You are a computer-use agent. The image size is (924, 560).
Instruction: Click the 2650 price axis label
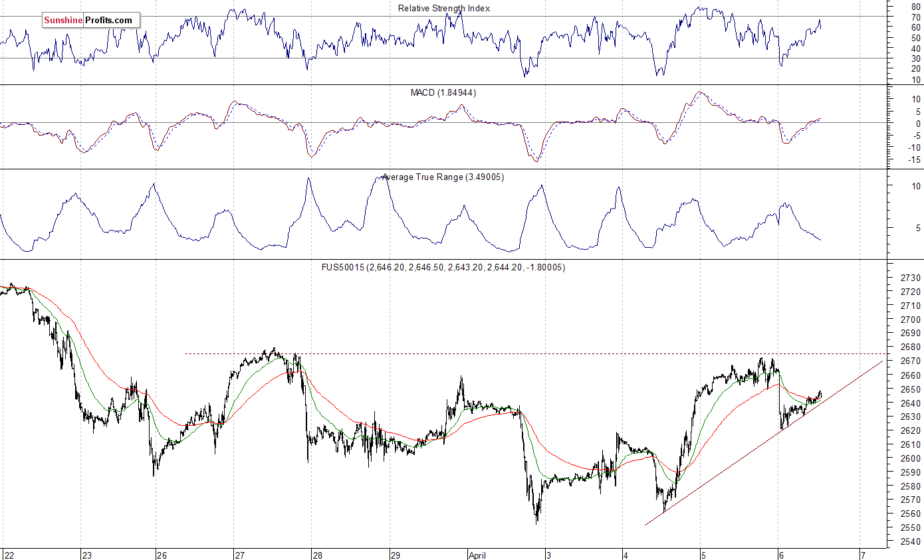tap(910, 389)
